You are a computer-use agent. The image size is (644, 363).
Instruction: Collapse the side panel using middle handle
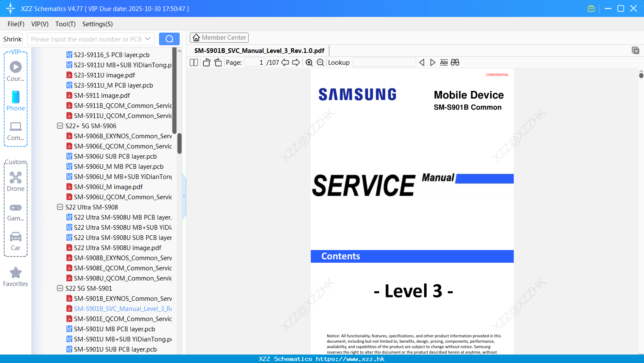(184, 196)
